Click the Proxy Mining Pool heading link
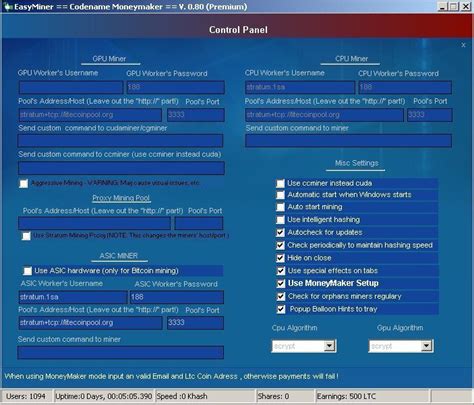This screenshot has width=474, height=405. click(x=121, y=198)
